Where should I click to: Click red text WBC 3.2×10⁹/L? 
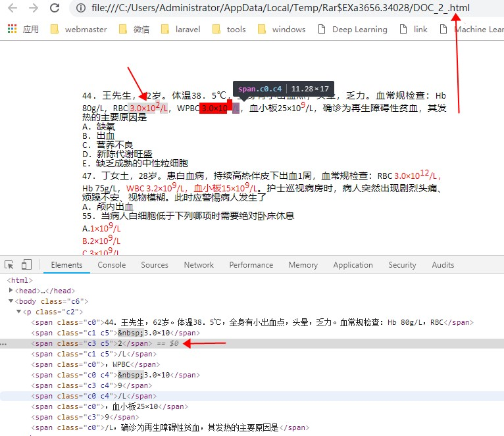(x=155, y=187)
